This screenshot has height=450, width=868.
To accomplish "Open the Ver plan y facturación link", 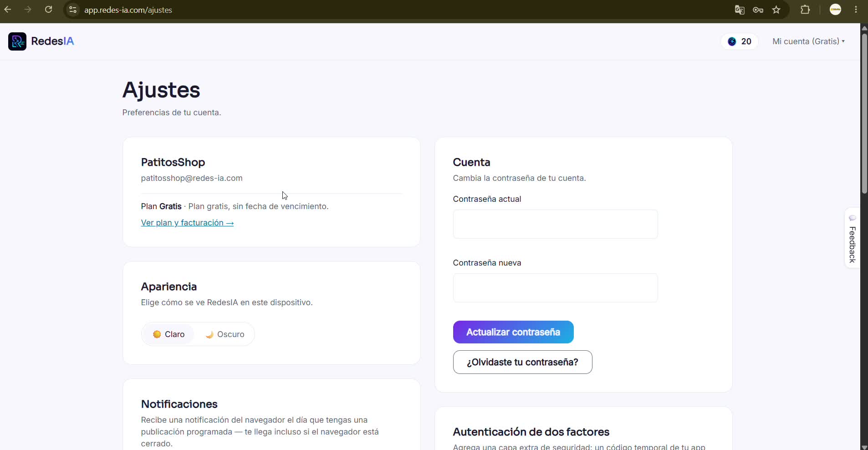I will (187, 223).
